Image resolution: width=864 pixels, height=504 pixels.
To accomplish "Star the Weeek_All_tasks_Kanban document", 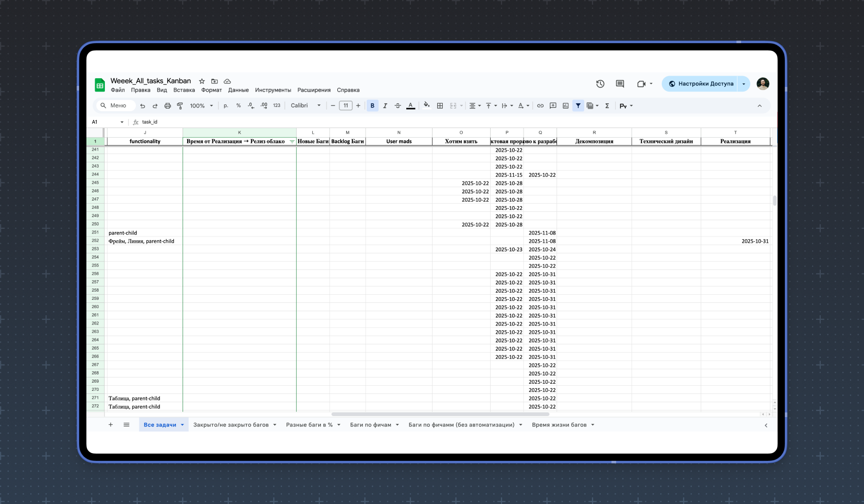I will tap(202, 81).
